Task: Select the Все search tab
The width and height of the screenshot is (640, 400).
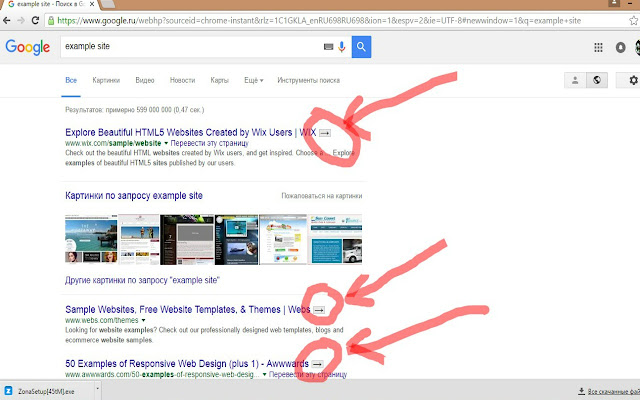Action: (71, 80)
